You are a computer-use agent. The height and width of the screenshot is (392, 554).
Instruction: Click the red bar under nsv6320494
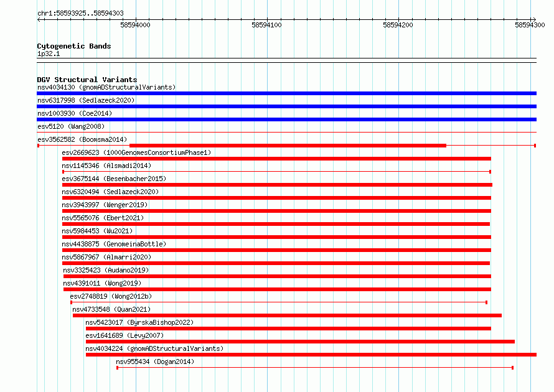tap(276, 198)
